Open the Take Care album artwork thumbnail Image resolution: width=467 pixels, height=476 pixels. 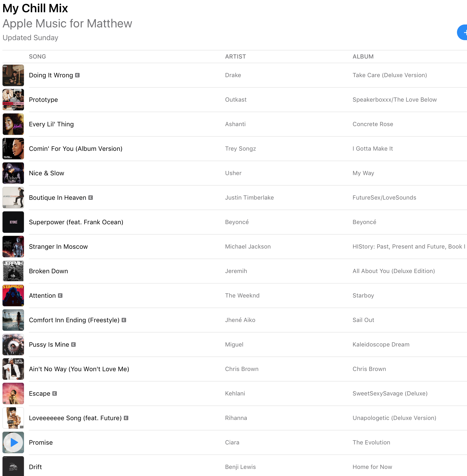[x=13, y=75]
